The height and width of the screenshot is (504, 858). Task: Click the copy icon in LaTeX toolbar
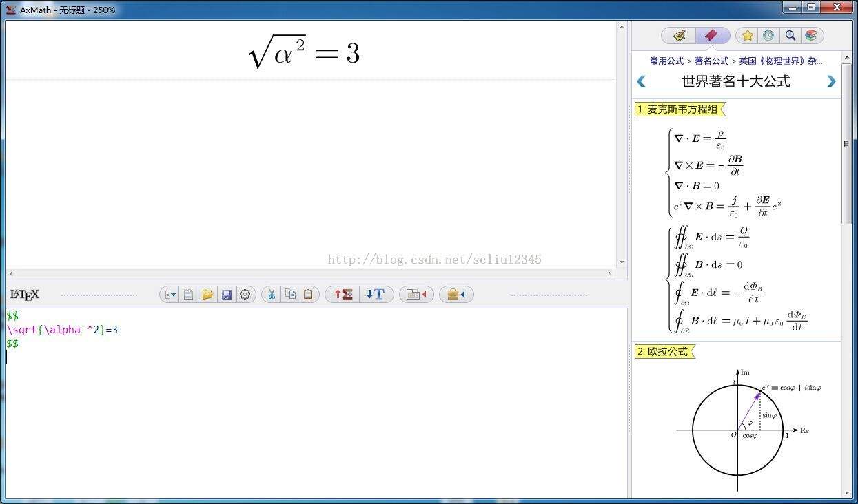coord(290,295)
